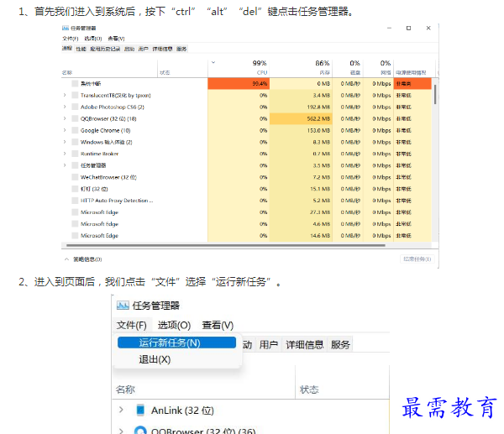Click the 结束任务(E) button
This screenshot has height=434, width=504.
pyautogui.click(x=417, y=259)
